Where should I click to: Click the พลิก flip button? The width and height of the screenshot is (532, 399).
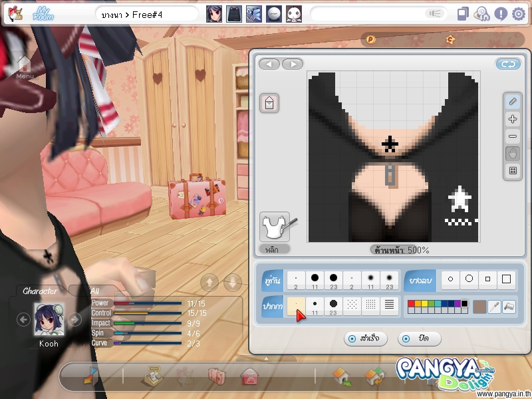coord(274,249)
